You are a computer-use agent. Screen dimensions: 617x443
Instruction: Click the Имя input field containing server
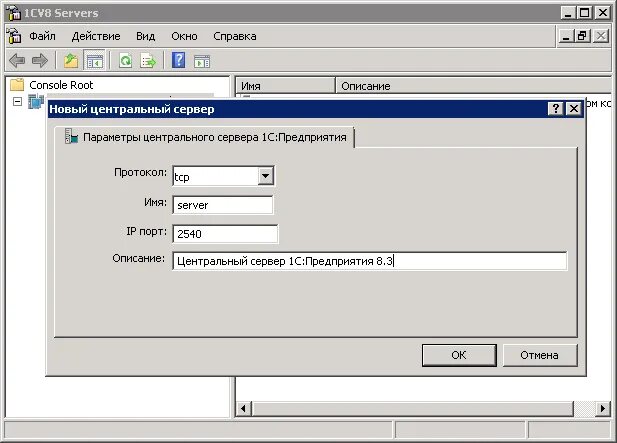223,205
